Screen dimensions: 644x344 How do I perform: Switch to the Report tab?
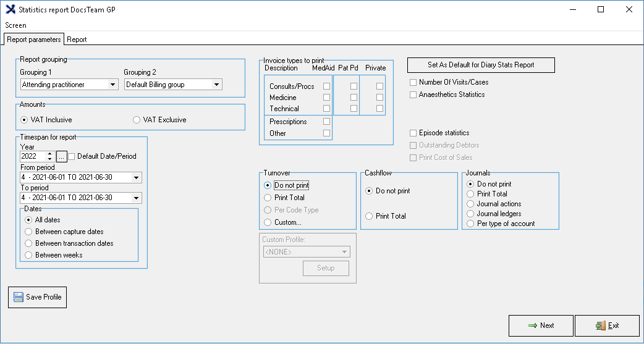[x=77, y=40]
